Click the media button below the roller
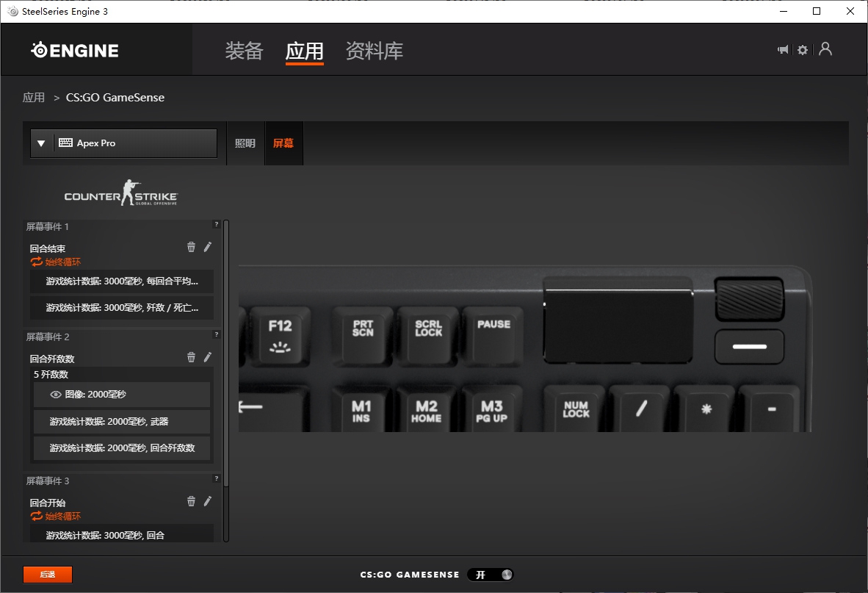Screen dimensions: 868x593 pos(750,347)
